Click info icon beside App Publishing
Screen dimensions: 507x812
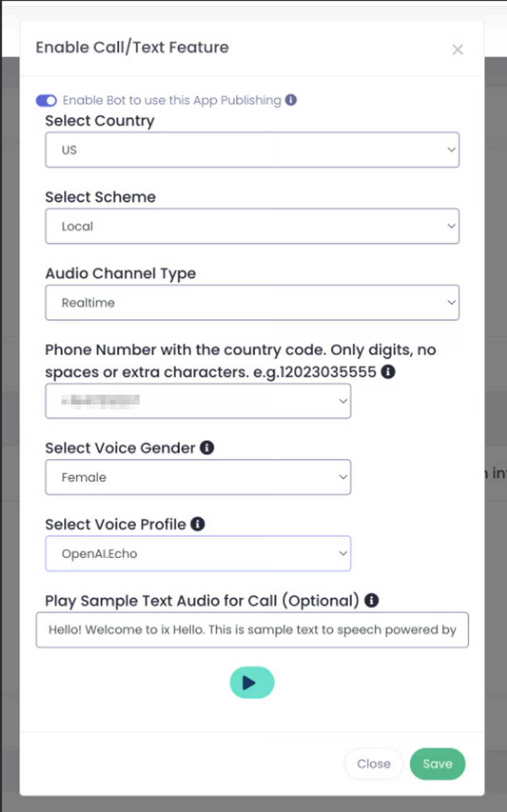[x=291, y=100]
